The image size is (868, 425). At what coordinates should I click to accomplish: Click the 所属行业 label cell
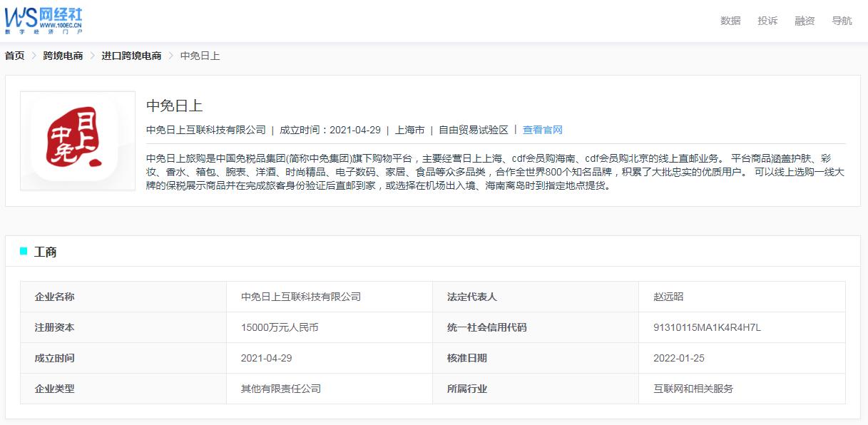(x=536, y=389)
